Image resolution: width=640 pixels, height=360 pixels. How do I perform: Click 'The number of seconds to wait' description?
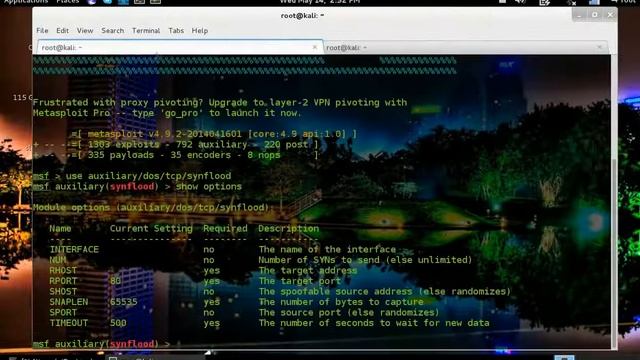click(374, 323)
